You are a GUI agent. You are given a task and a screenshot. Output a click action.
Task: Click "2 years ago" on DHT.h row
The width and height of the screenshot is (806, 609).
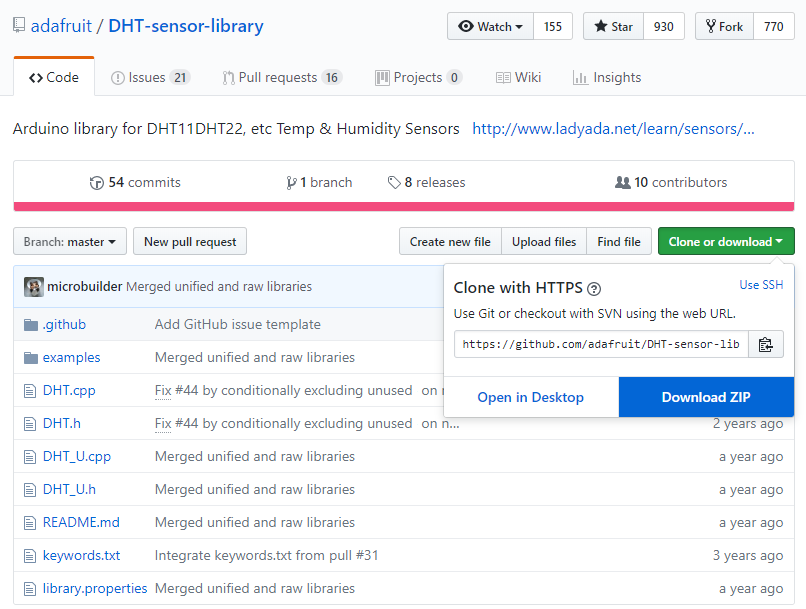click(x=748, y=423)
